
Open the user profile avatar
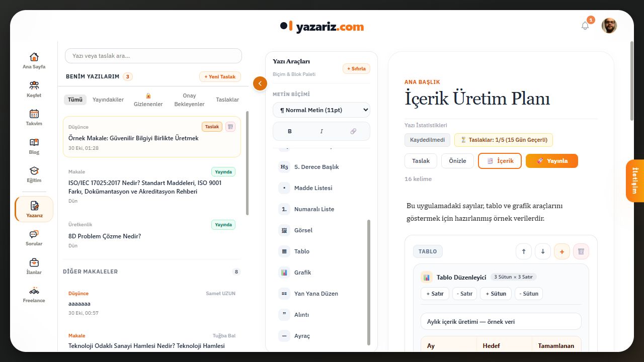[x=609, y=26]
